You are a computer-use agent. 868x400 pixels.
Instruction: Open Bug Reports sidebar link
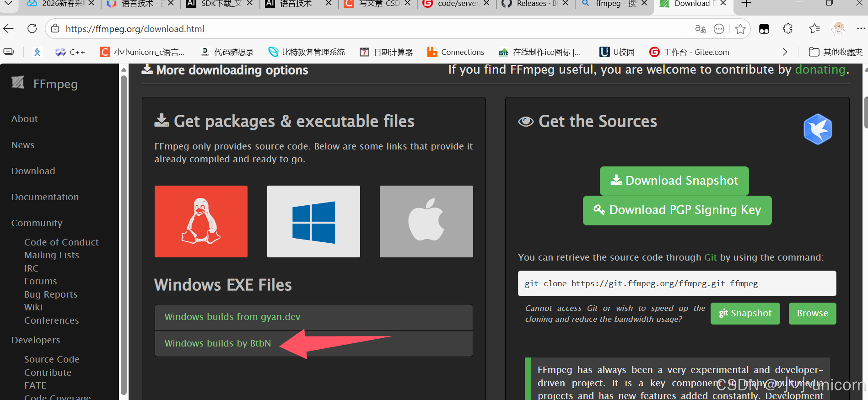[51, 294]
